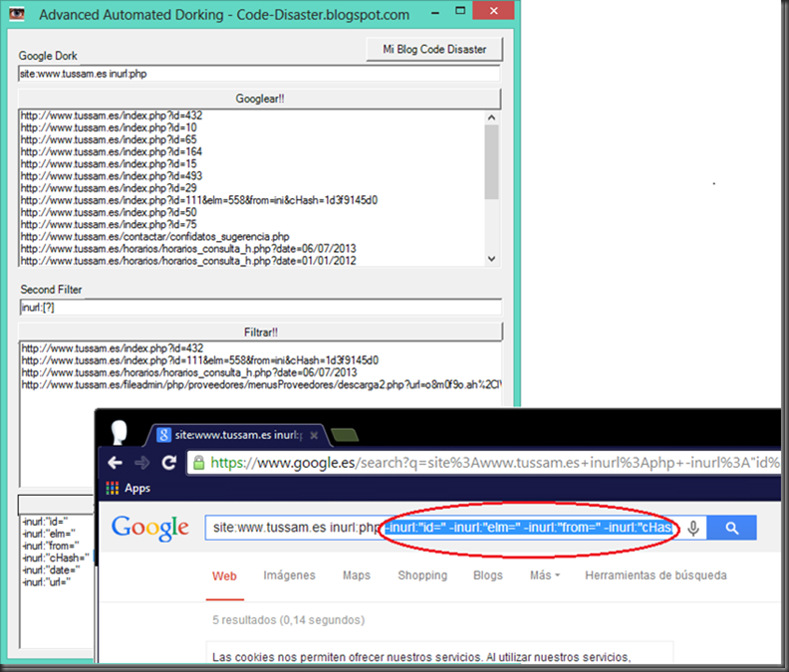The height and width of the screenshot is (672, 789).
Task: Open Herramientas de búsqueda
Action: pos(656,575)
